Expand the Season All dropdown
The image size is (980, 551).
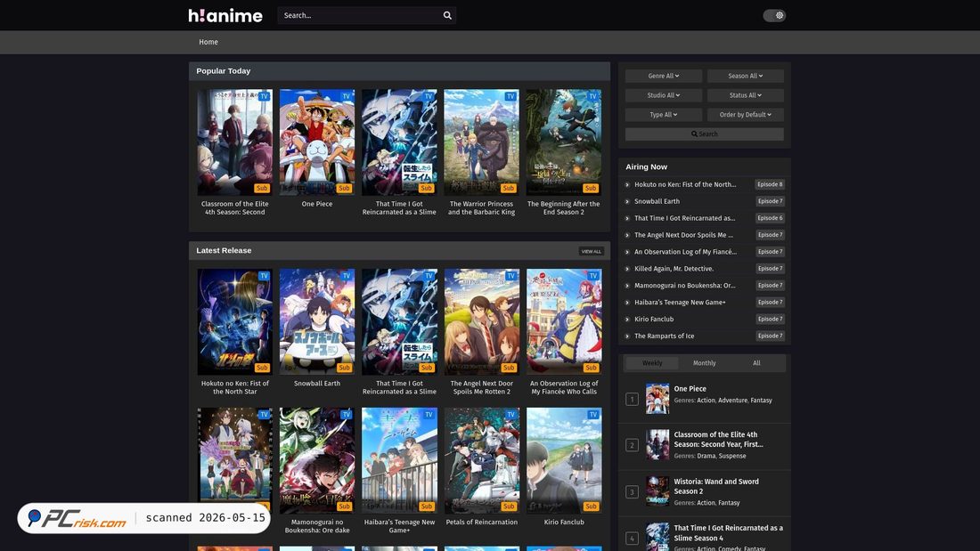click(745, 76)
